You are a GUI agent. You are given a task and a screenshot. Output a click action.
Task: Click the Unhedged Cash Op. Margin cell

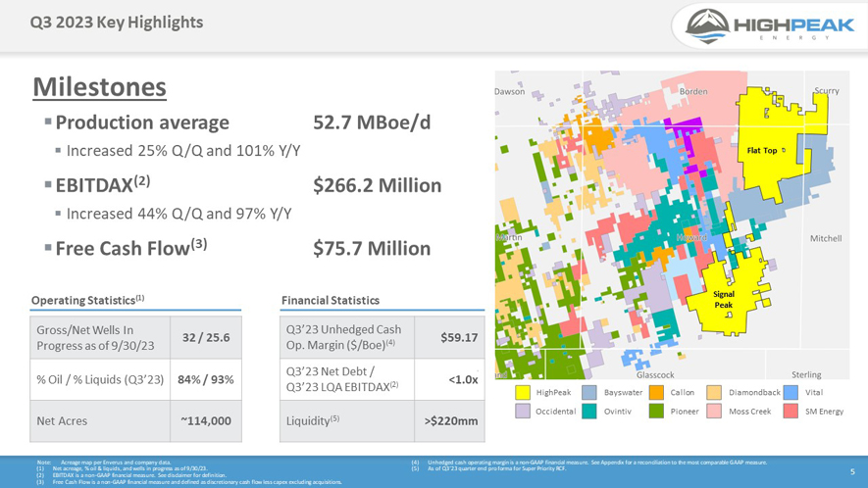pyautogui.click(x=347, y=337)
